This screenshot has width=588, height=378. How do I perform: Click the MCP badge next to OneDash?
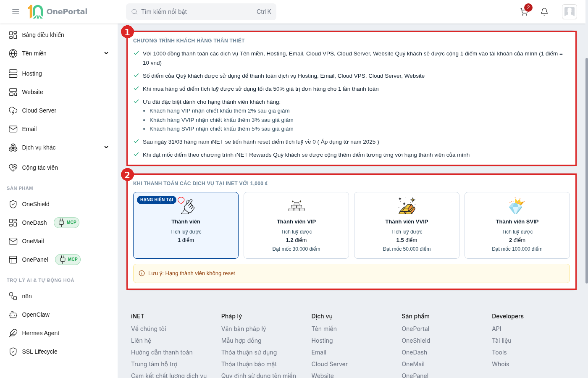[66, 223]
